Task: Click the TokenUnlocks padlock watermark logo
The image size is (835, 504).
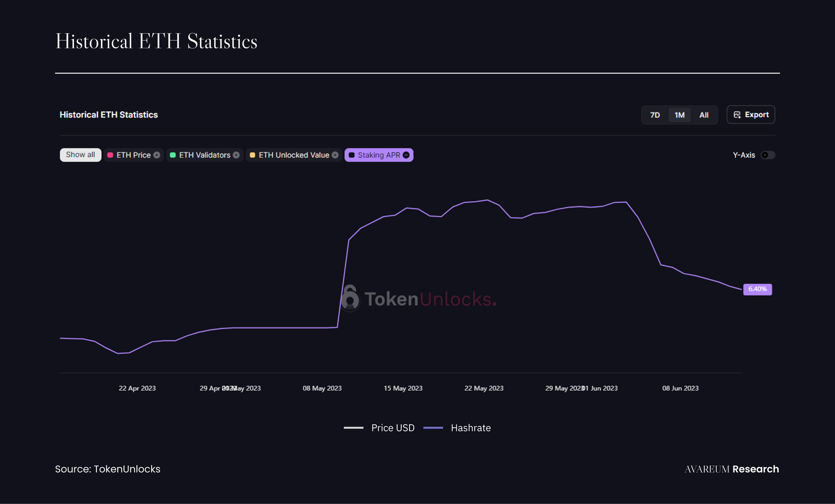Action: pos(350,298)
